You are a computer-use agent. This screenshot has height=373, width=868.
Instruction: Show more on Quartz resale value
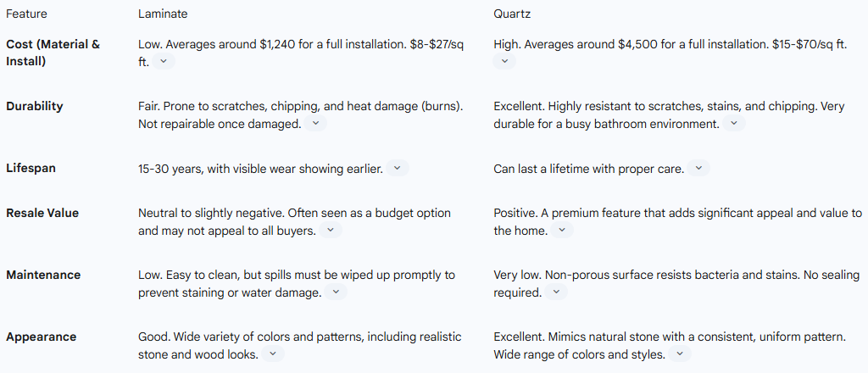[x=562, y=231]
